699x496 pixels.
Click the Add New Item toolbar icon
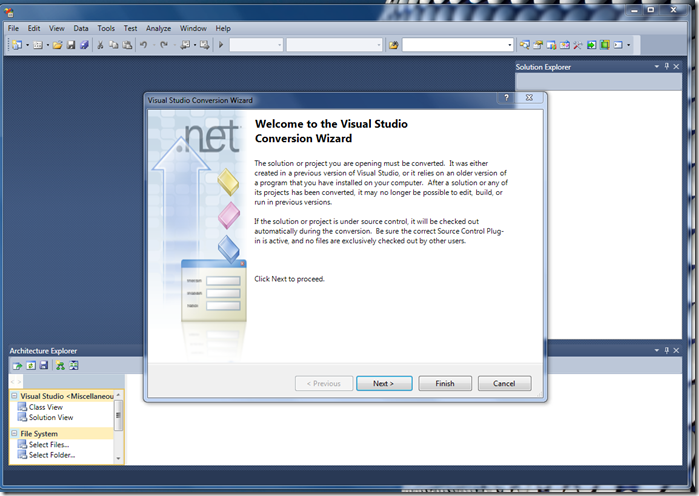point(38,45)
